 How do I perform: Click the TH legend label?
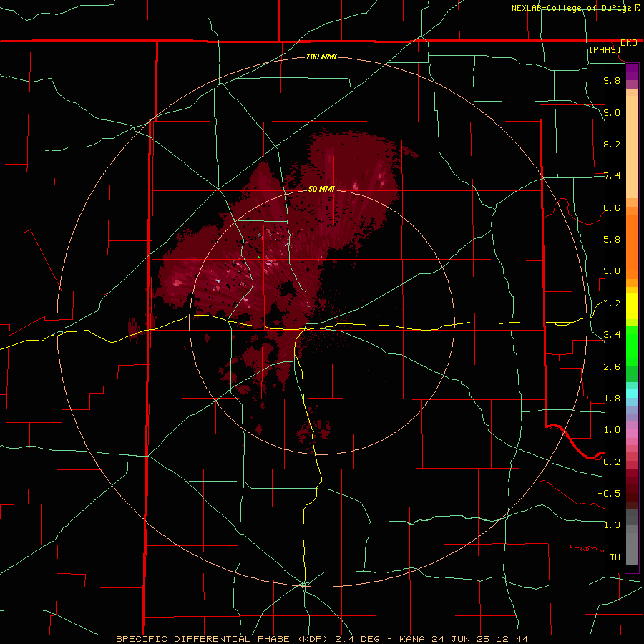[x=615, y=557]
